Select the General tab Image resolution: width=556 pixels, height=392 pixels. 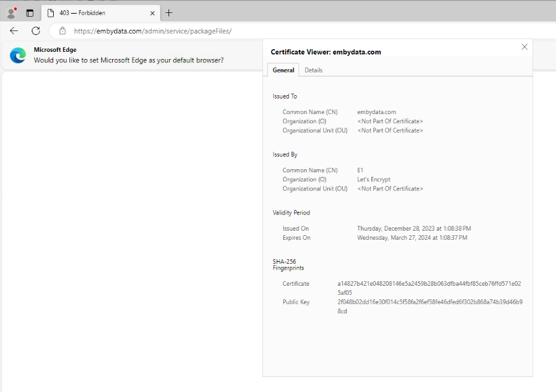[x=283, y=70]
